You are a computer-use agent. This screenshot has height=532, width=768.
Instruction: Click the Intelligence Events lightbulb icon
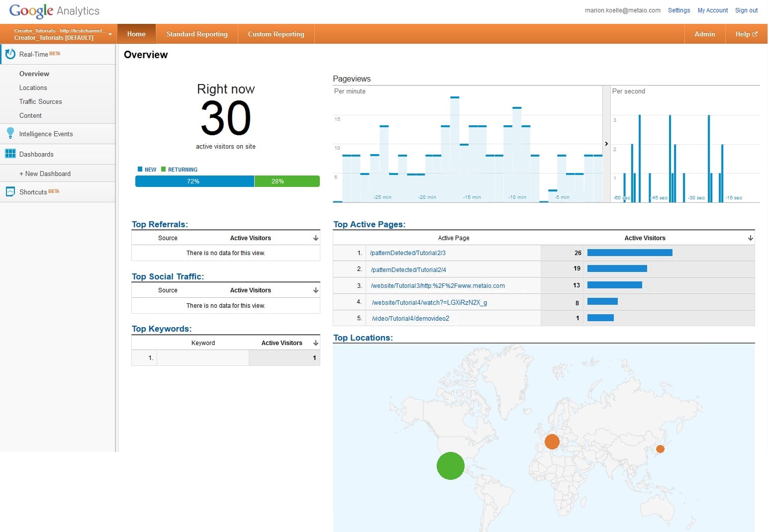coord(10,133)
